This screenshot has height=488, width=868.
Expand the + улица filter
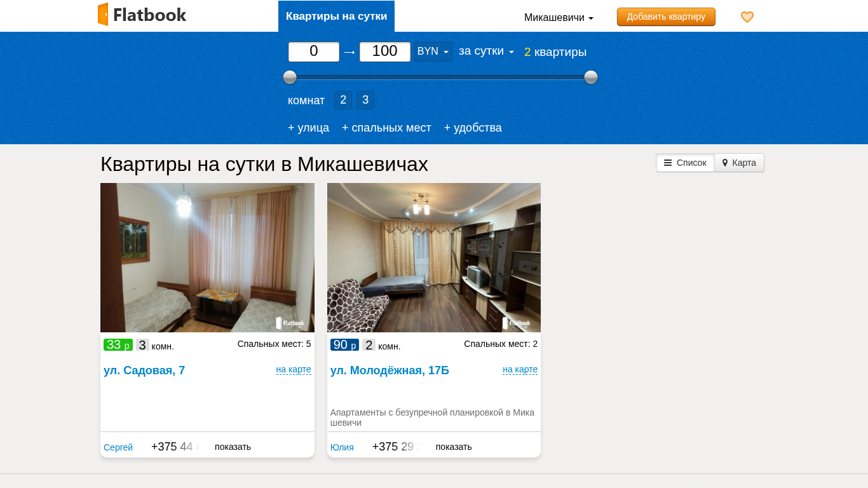pos(308,128)
